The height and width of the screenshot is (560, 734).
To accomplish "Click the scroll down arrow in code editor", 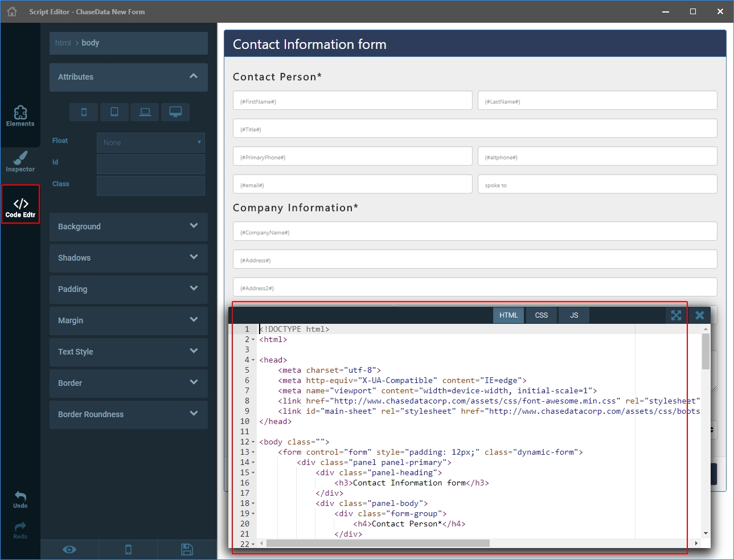I will pos(706,533).
